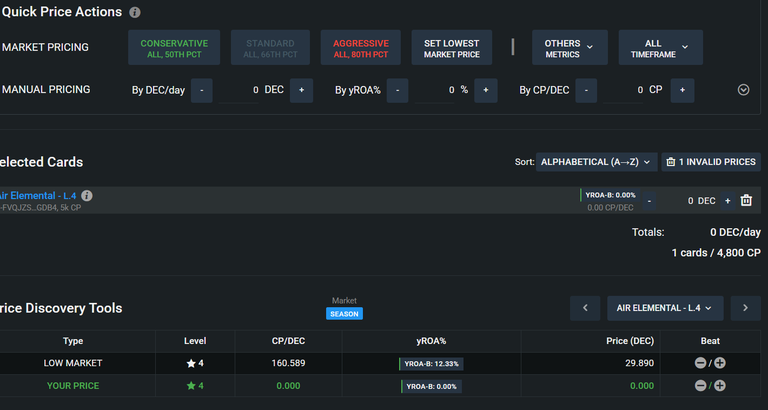This screenshot has width=768, height=410.
Task: Go to next card with right arrow
Action: click(x=745, y=308)
